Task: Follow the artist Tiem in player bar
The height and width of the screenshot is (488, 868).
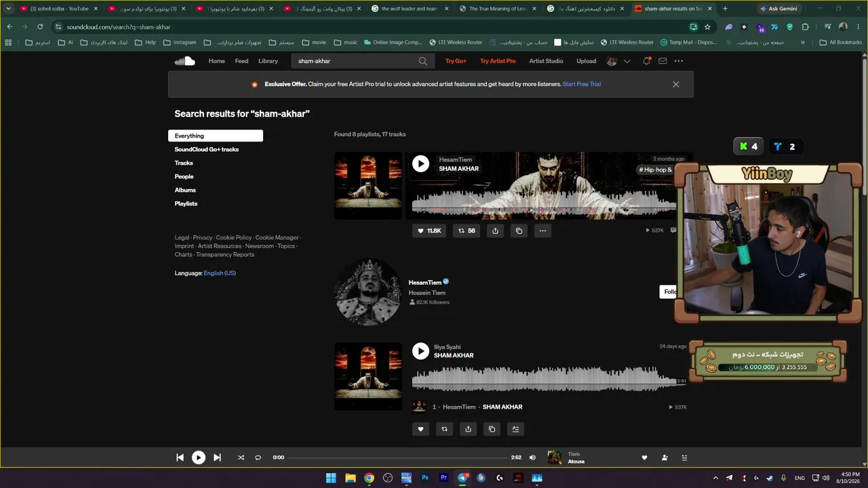Action: pyautogui.click(x=665, y=457)
